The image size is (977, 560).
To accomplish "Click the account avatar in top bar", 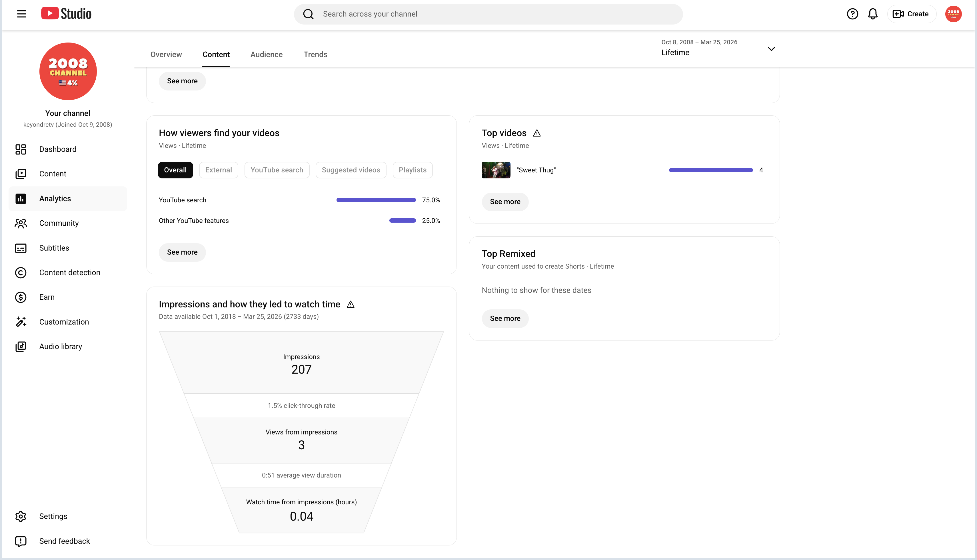I will coord(953,14).
